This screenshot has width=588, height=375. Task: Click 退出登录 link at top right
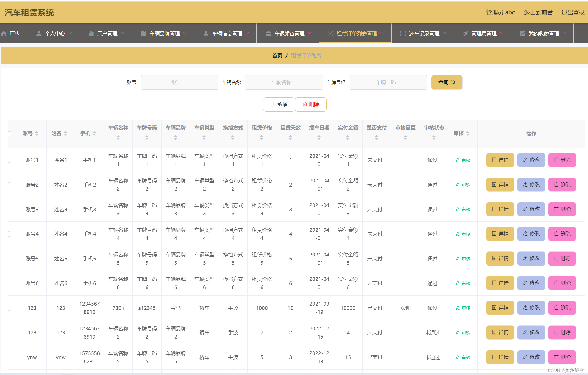tap(573, 12)
